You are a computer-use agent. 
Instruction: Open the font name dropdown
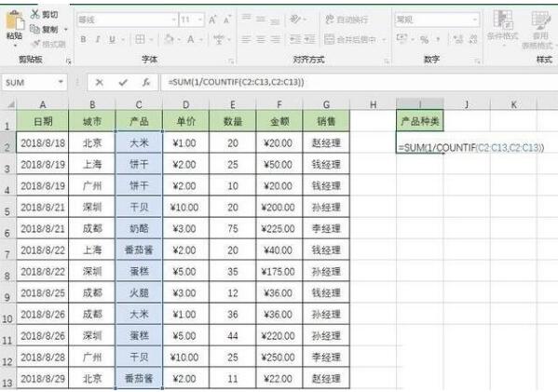click(173, 20)
